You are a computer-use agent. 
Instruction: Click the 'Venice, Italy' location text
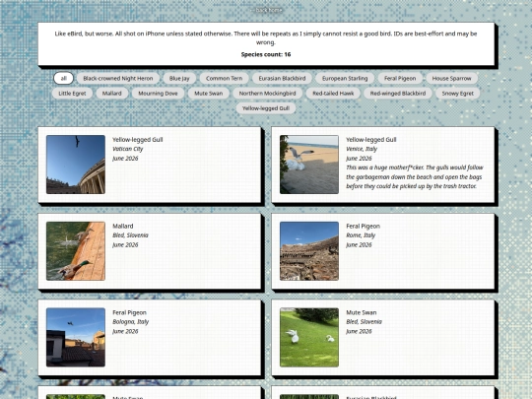pyautogui.click(x=362, y=149)
